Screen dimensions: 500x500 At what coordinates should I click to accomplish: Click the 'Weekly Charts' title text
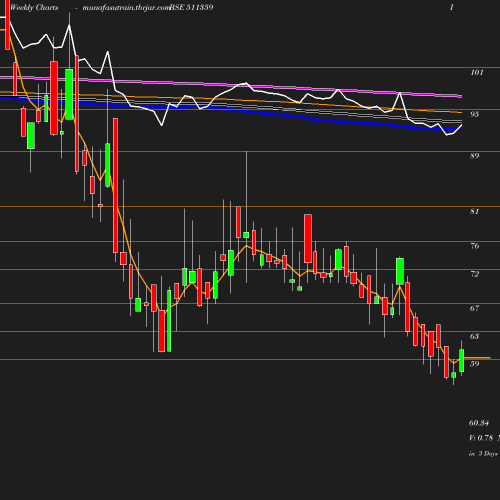(34, 7)
